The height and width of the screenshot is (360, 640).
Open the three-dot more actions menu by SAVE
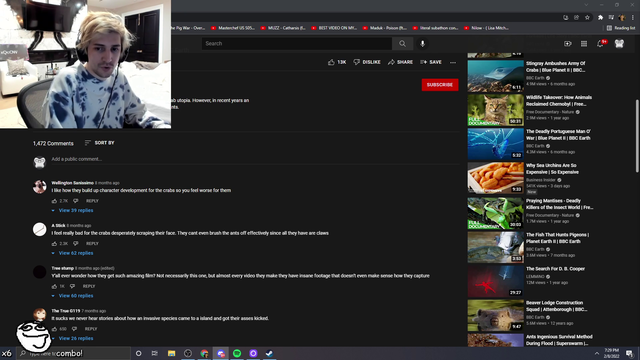point(453,62)
